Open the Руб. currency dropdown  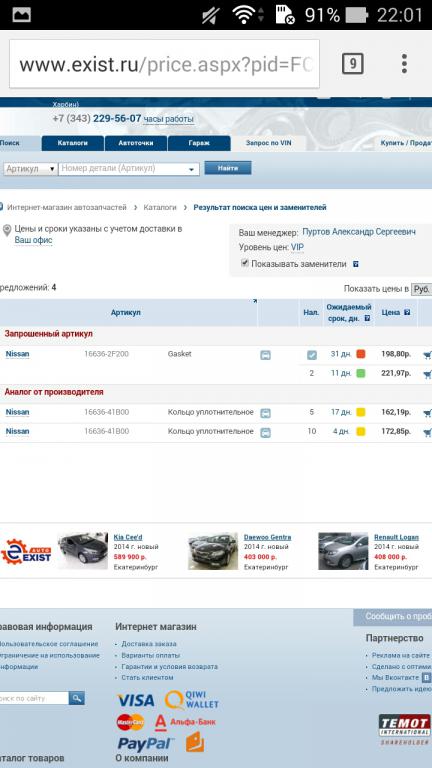click(x=421, y=289)
